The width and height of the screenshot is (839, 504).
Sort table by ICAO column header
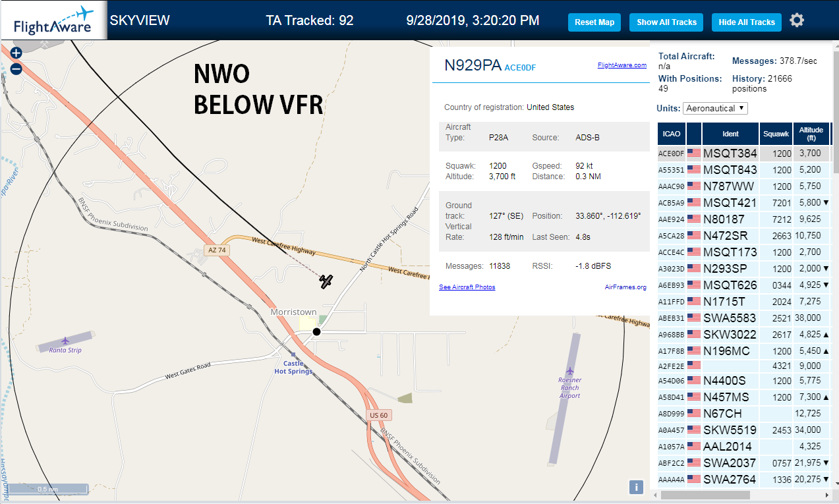click(672, 134)
